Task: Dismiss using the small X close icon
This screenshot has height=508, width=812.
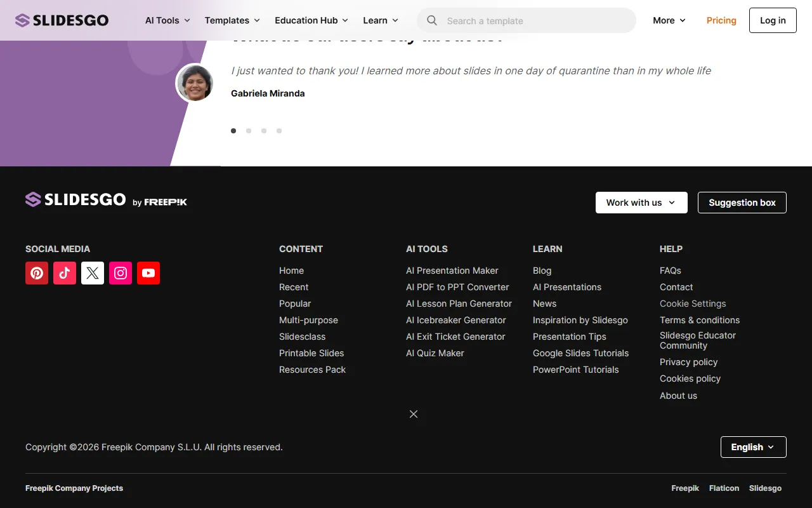Action: click(414, 414)
